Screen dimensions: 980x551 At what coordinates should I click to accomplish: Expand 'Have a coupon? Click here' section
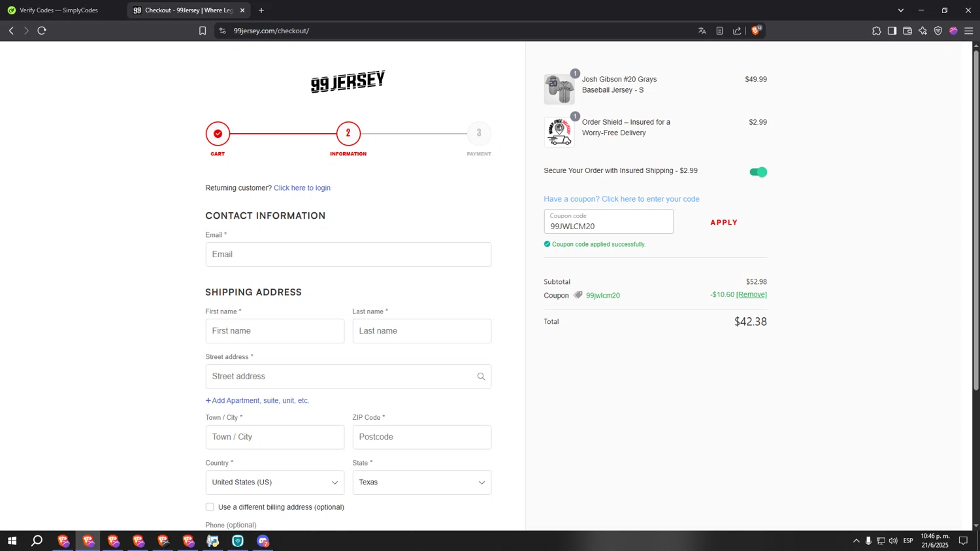click(x=621, y=199)
